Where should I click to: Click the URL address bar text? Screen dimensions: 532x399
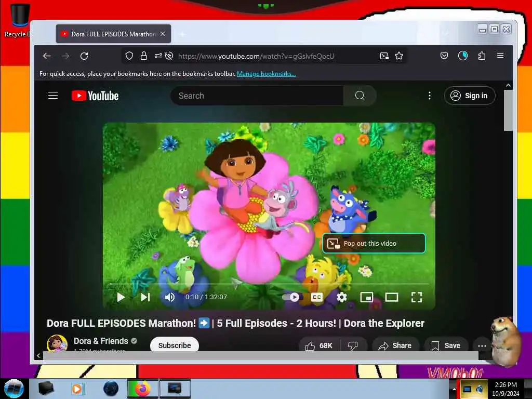256,56
